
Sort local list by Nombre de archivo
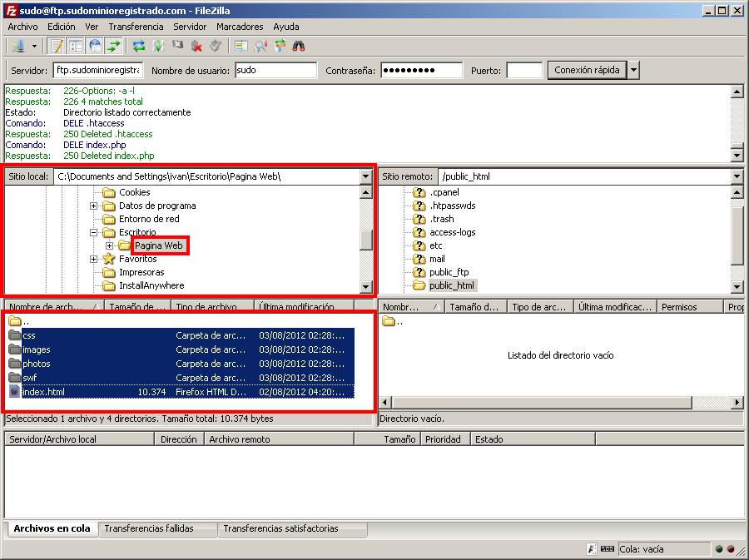54,307
